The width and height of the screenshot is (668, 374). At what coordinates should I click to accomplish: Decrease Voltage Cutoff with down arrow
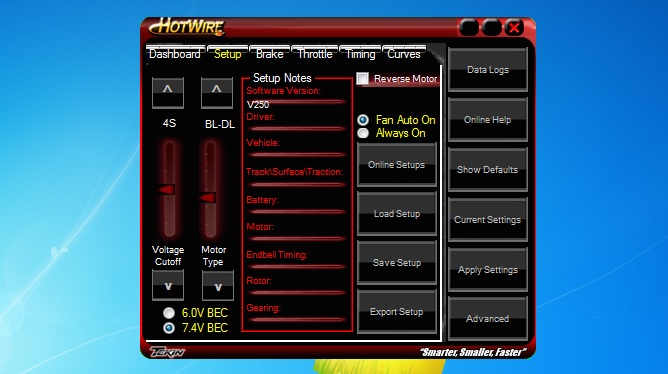click(x=168, y=285)
